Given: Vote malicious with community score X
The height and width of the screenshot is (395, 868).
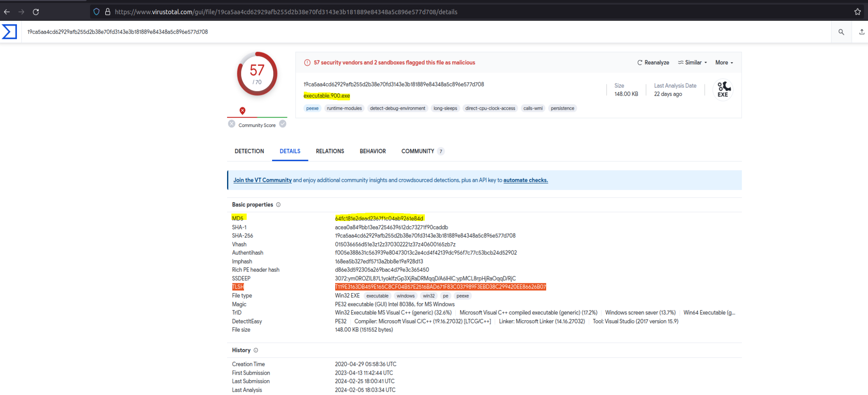Looking at the screenshot, I should click(x=232, y=124).
